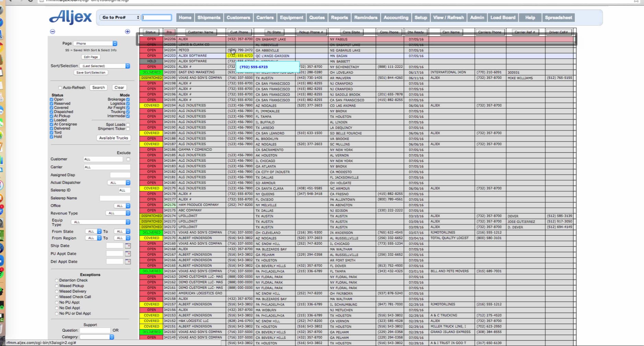Toggle the Trucking mode checkbox
644x346 pixels.
tap(128, 112)
